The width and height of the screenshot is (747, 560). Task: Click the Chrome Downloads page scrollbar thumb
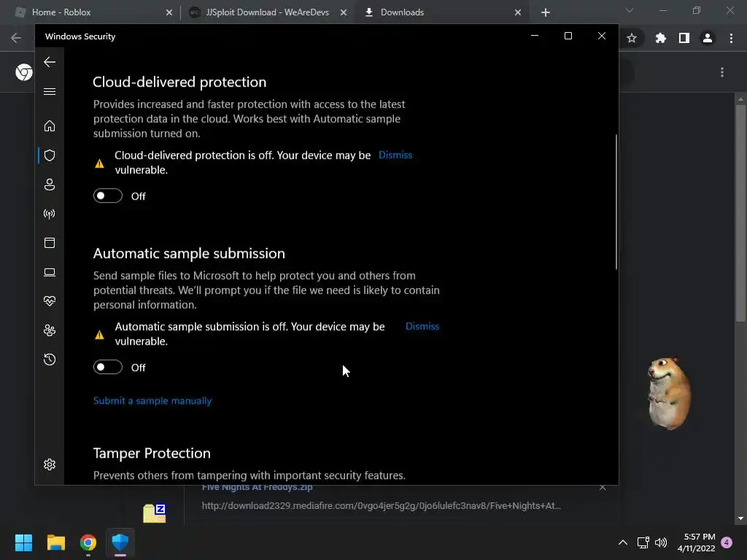(740, 213)
